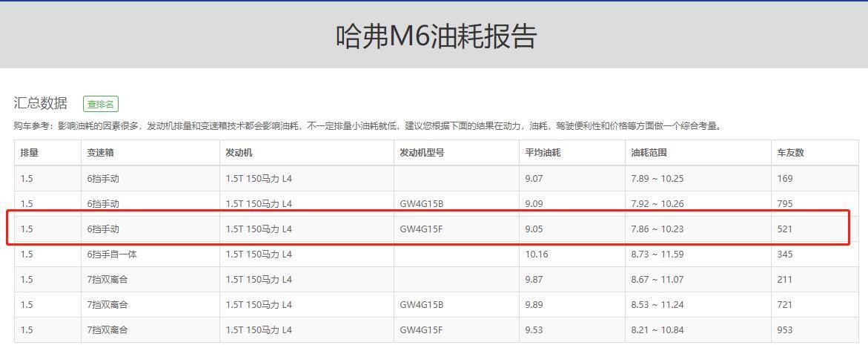Select the 车友数 column header
This screenshot has height=348, width=868.
(790, 152)
